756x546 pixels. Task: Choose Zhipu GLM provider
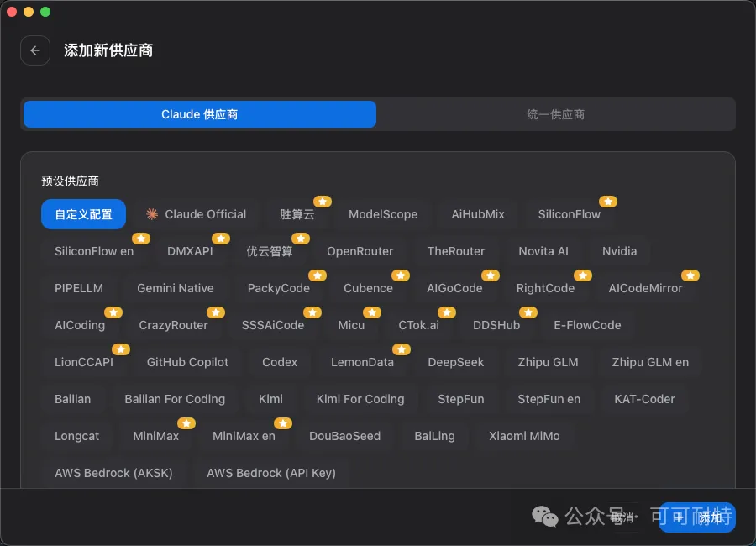tap(549, 362)
